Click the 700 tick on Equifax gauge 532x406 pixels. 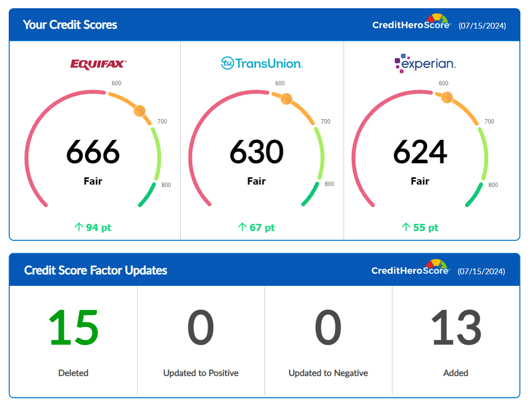coord(162,122)
